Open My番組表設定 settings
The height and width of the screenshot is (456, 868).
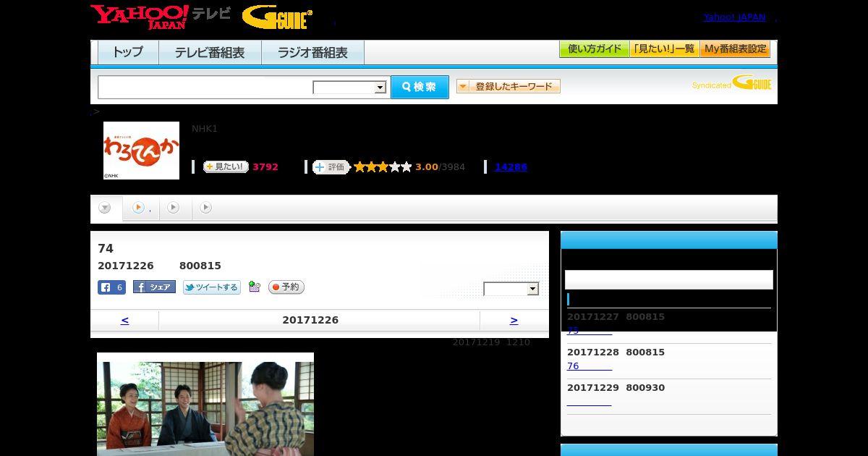click(x=735, y=49)
